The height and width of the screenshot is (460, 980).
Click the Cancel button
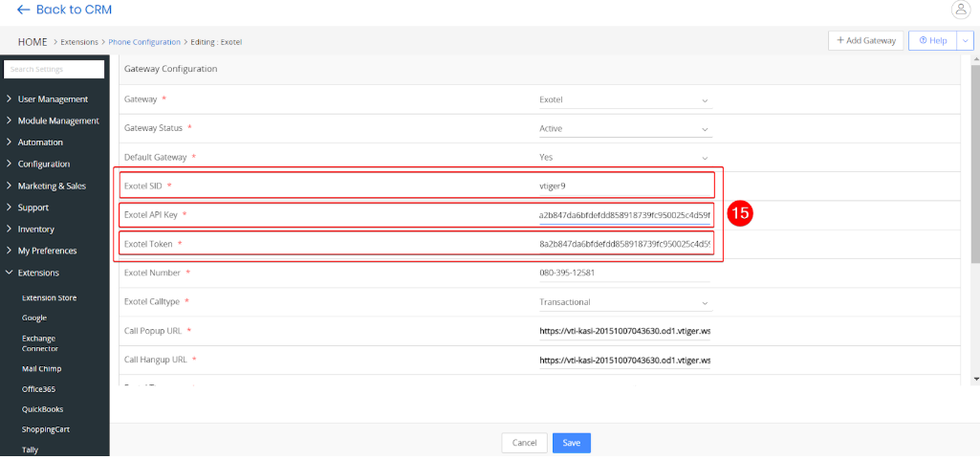pos(524,443)
